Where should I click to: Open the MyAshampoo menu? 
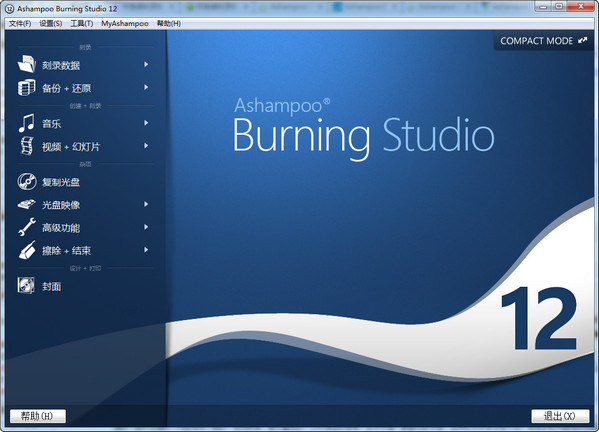tap(125, 24)
